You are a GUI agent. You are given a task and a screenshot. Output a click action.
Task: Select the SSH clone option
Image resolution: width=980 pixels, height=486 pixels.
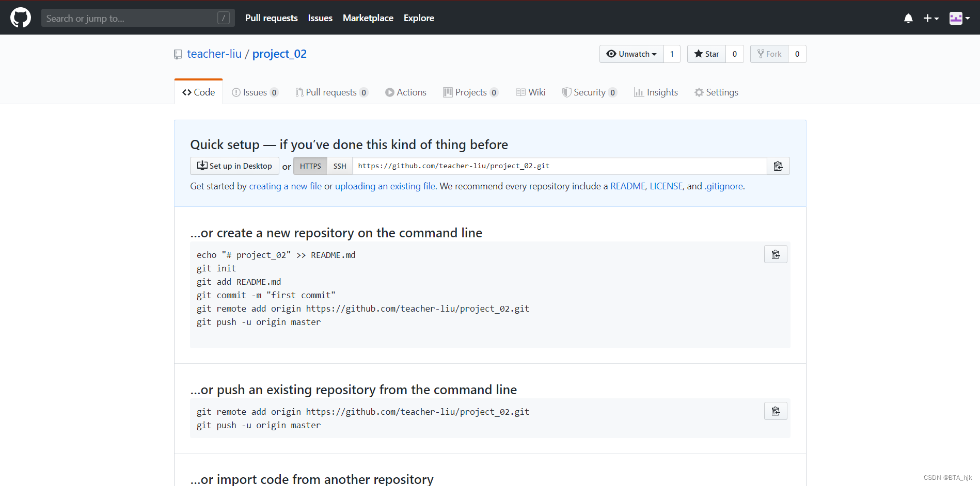pyautogui.click(x=340, y=166)
